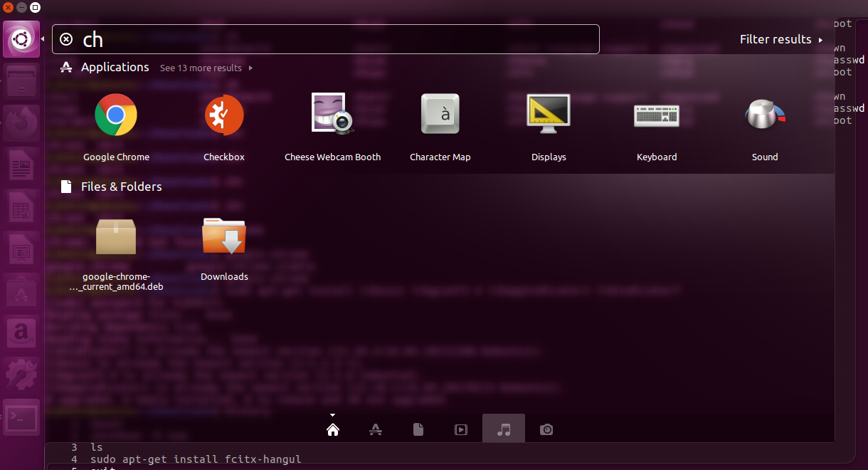Launch the Character Map application
The image size is (868, 470).
tap(440, 127)
